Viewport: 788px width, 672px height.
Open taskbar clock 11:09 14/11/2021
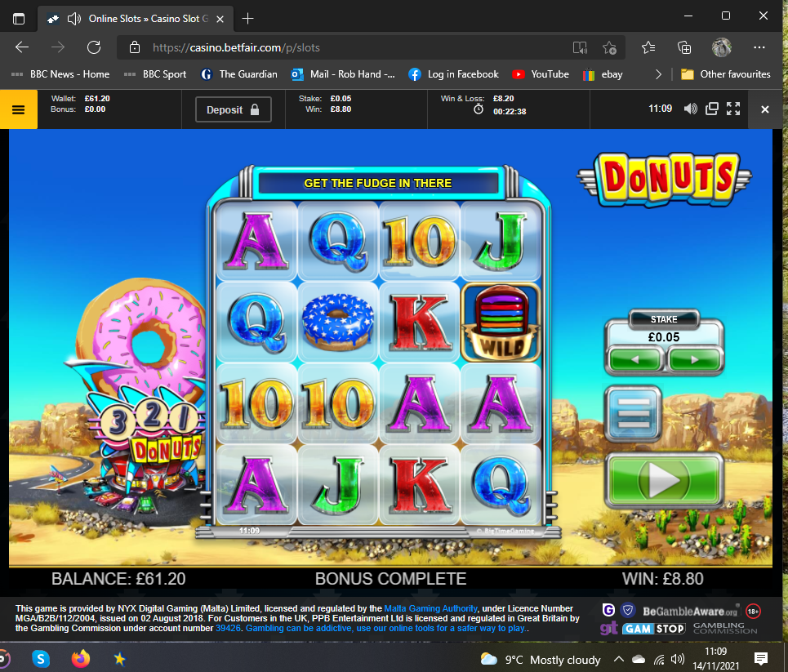tap(715, 658)
